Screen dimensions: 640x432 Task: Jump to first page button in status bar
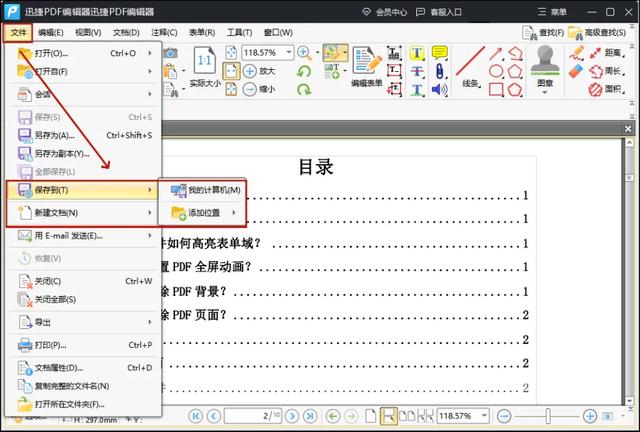(x=196, y=415)
